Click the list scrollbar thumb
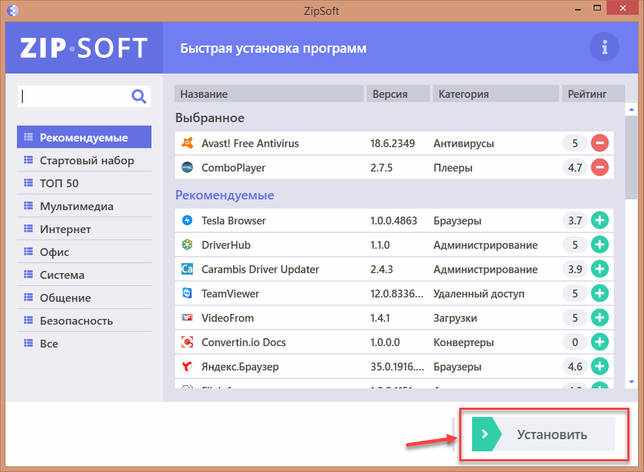 click(631, 157)
